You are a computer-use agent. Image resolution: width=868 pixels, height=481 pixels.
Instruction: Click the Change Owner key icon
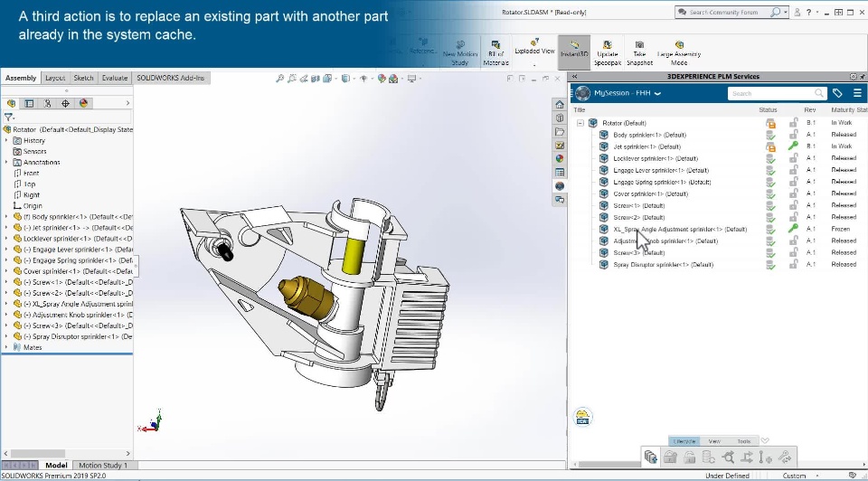point(785,457)
